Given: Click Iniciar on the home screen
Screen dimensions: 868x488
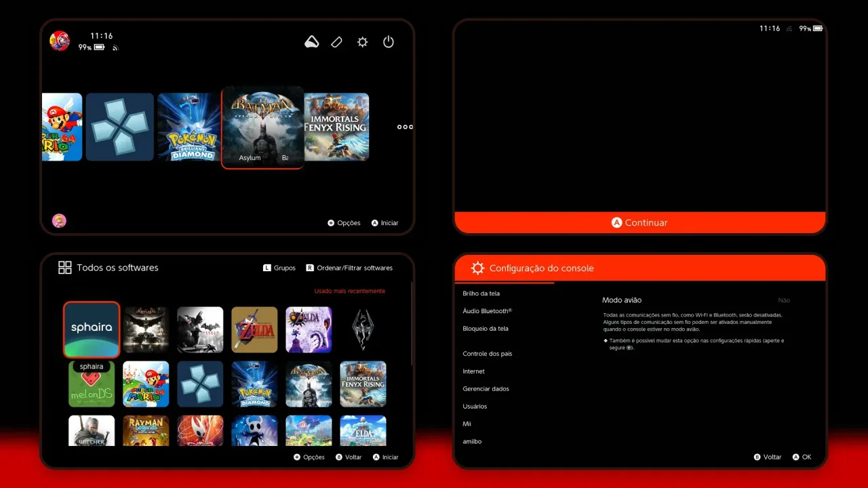Looking at the screenshot, I should (385, 223).
